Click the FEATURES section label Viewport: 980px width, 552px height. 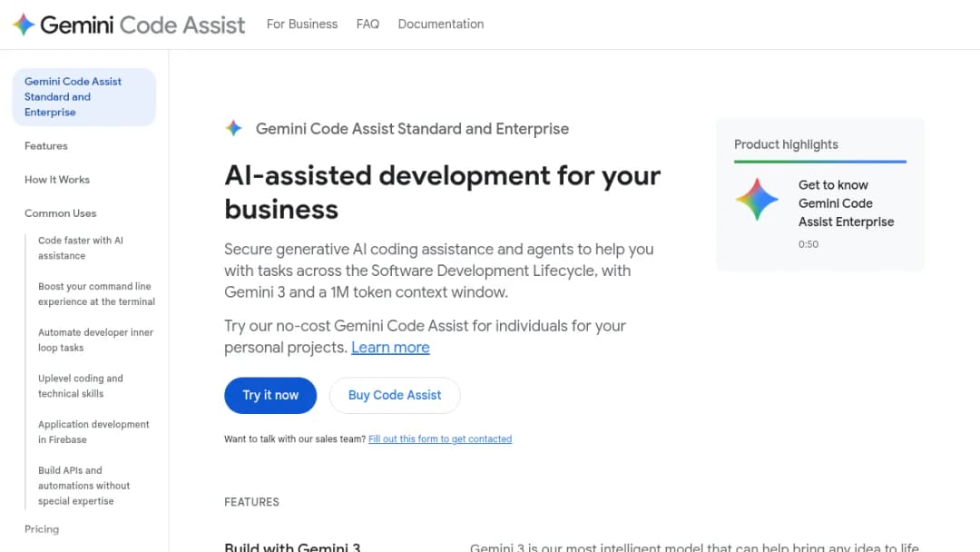click(252, 502)
